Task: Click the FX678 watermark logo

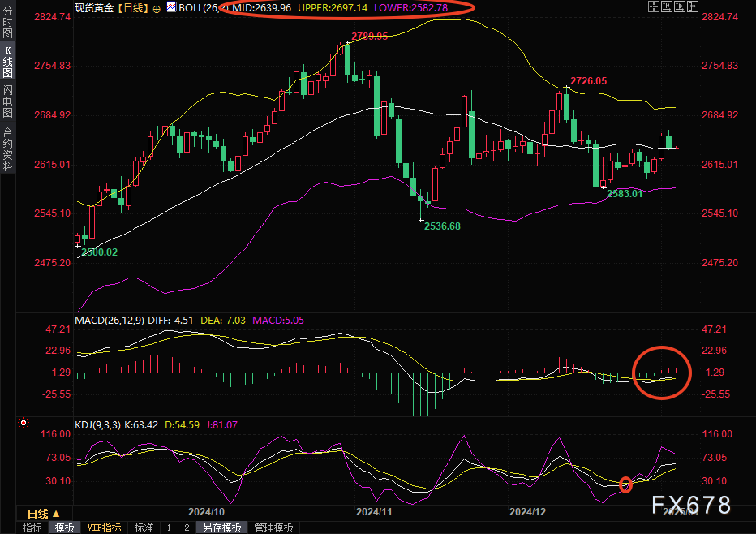Action: point(691,505)
